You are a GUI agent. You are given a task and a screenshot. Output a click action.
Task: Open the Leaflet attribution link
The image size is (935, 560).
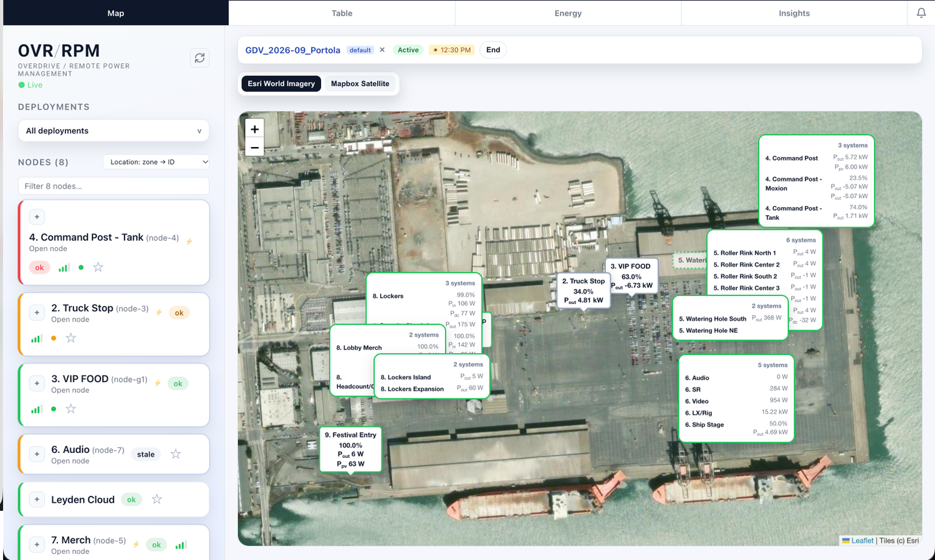coord(858,541)
